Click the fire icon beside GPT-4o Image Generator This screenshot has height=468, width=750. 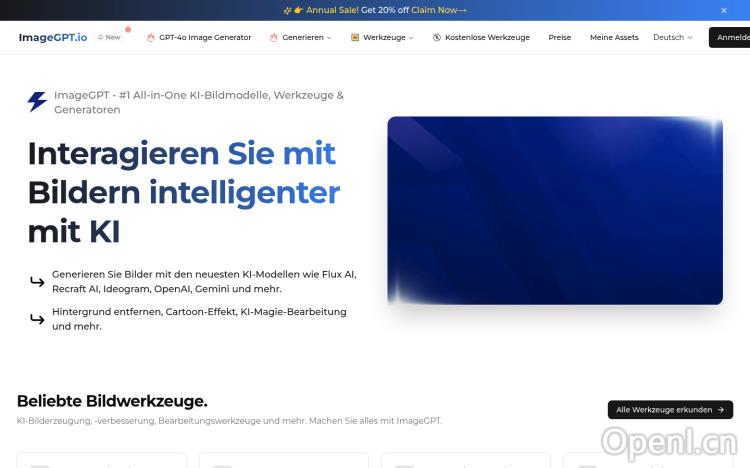coord(151,37)
